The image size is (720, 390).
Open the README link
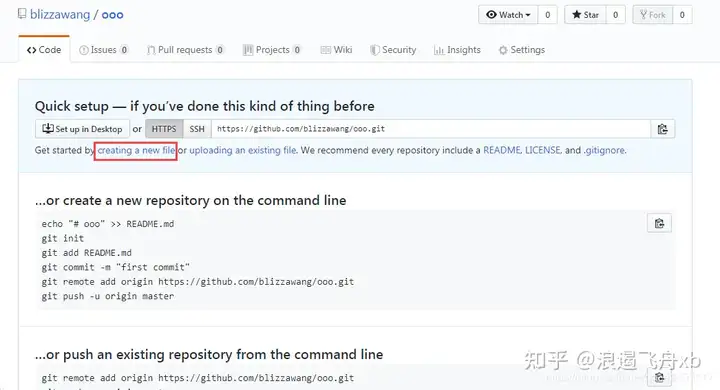501,150
